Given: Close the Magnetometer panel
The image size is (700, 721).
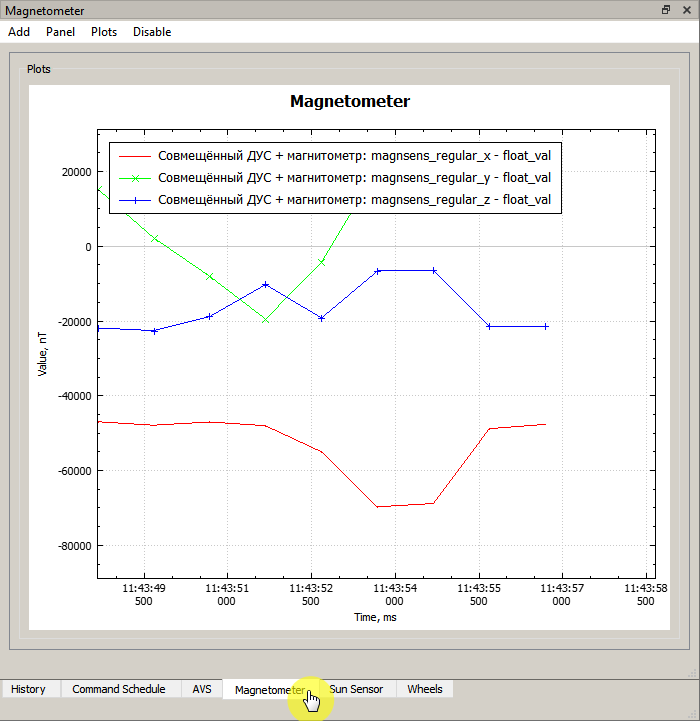Looking at the screenshot, I should coord(686,10).
